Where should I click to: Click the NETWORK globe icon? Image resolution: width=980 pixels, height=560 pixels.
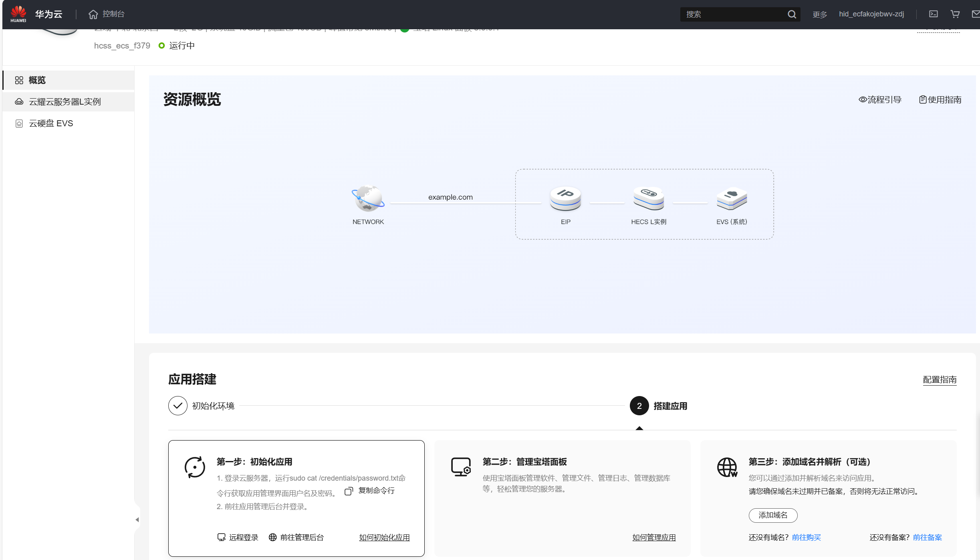coord(368,198)
